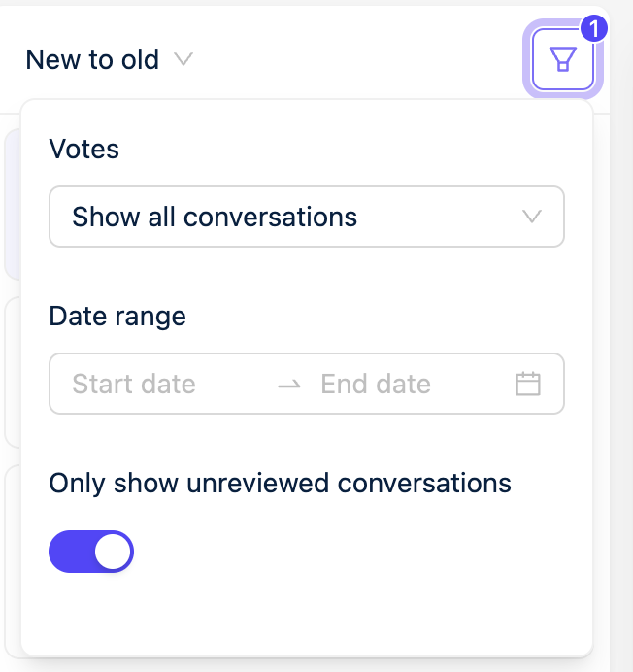Click empty space below the toggle in panel
The image size is (633, 672).
click(306, 614)
